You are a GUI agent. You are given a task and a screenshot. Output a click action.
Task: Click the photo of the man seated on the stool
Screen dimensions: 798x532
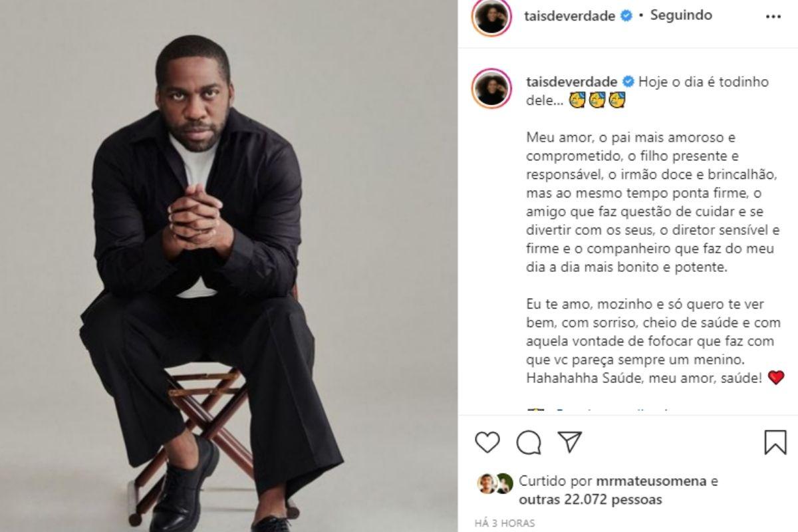(x=229, y=266)
